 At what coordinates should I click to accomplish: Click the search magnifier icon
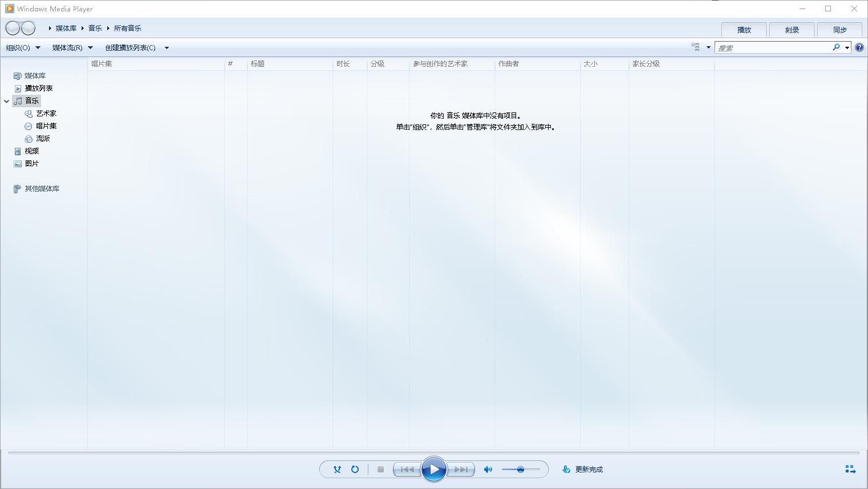[x=836, y=48]
